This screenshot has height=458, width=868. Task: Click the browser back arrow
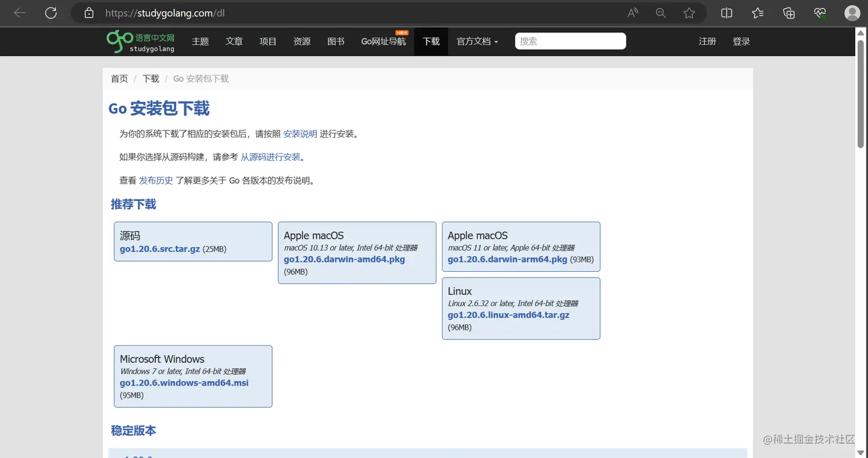click(x=19, y=13)
